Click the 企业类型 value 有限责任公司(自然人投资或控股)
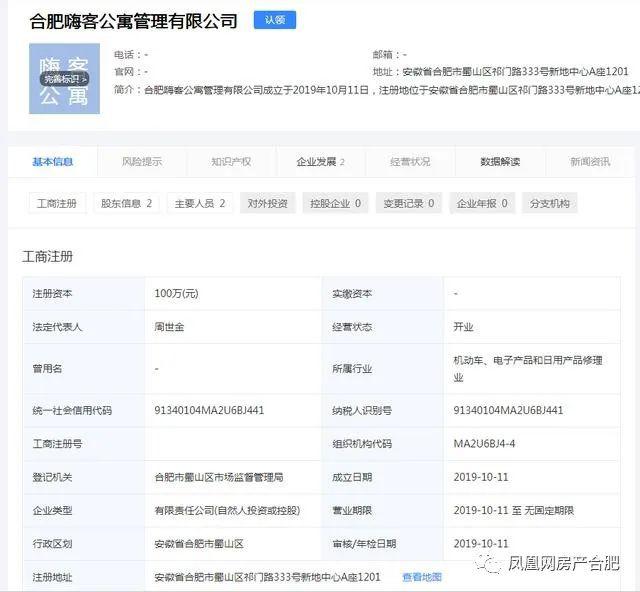640x592 pixels. (227, 510)
